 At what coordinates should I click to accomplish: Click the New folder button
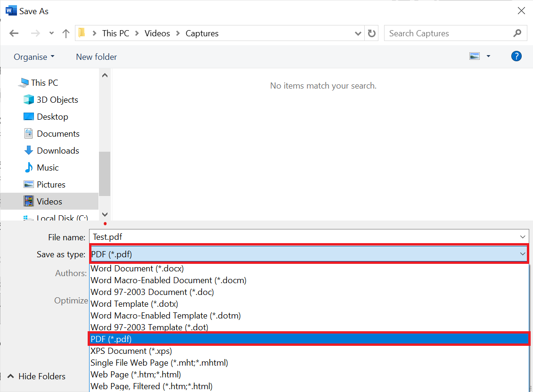click(96, 57)
